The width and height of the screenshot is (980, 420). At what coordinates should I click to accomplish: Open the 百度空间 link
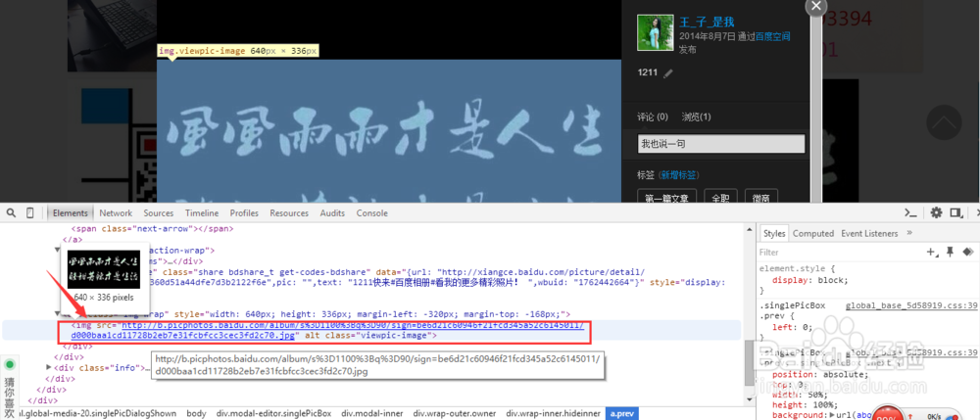pos(773,37)
